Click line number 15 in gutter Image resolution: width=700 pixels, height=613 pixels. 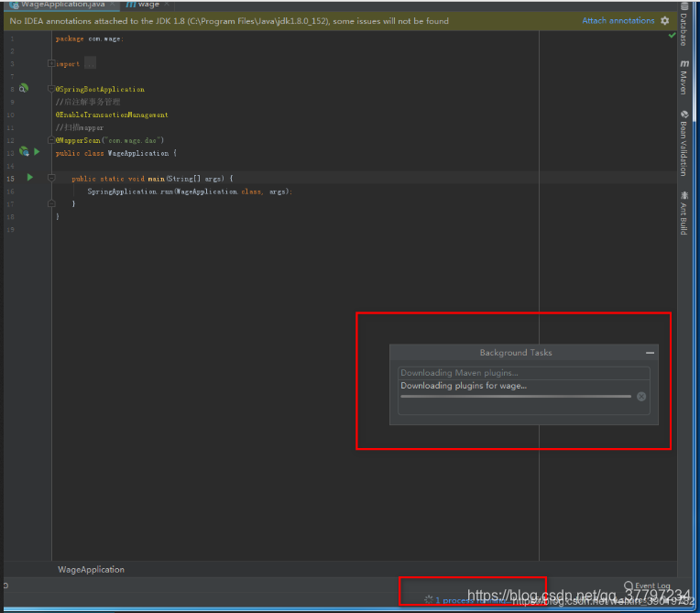coord(10,179)
